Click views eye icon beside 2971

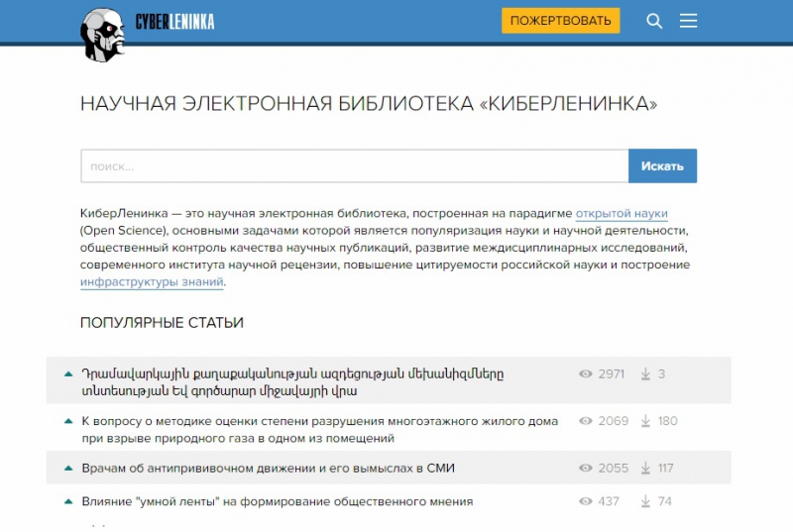pos(586,374)
